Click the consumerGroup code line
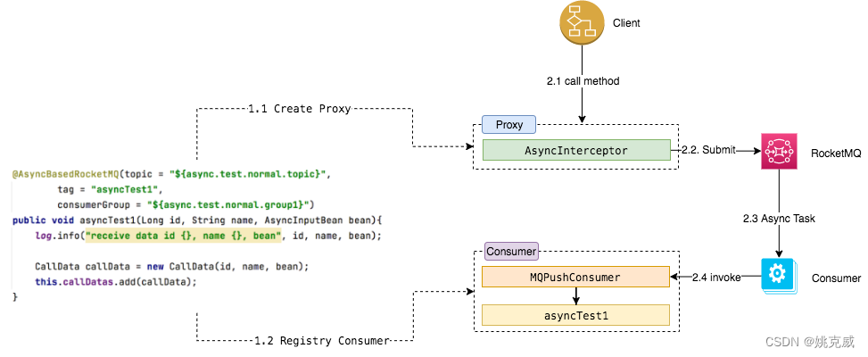Screen dimensions: 868x357 point(186,204)
